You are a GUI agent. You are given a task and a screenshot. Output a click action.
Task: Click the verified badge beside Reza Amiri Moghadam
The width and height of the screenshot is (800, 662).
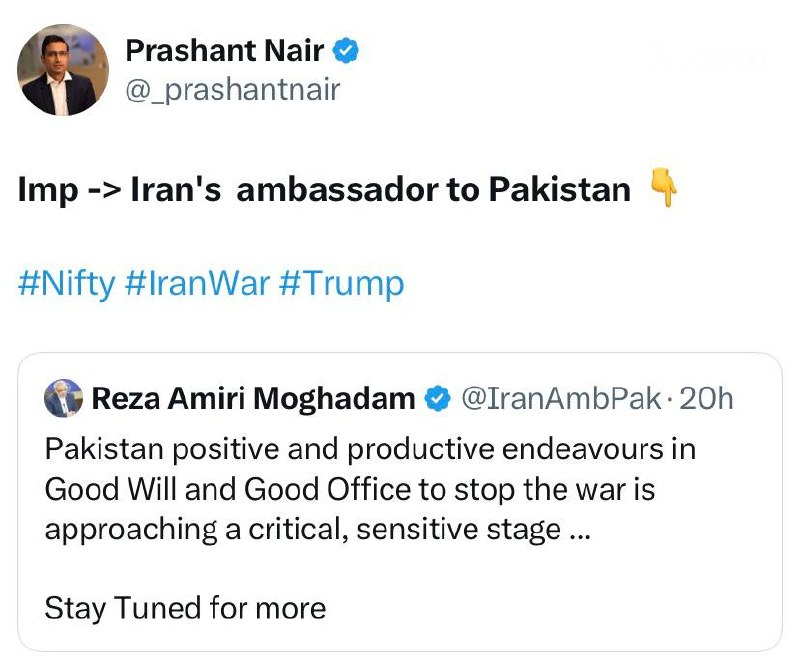[436, 399]
